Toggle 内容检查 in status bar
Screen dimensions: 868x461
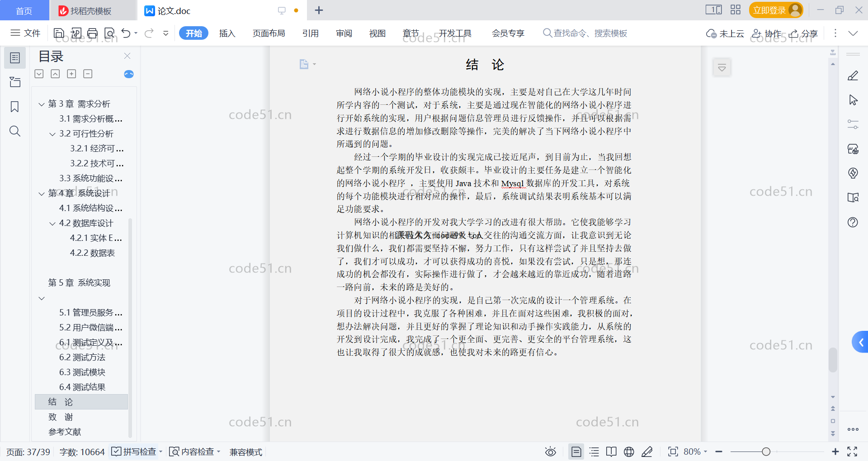pyautogui.click(x=194, y=452)
